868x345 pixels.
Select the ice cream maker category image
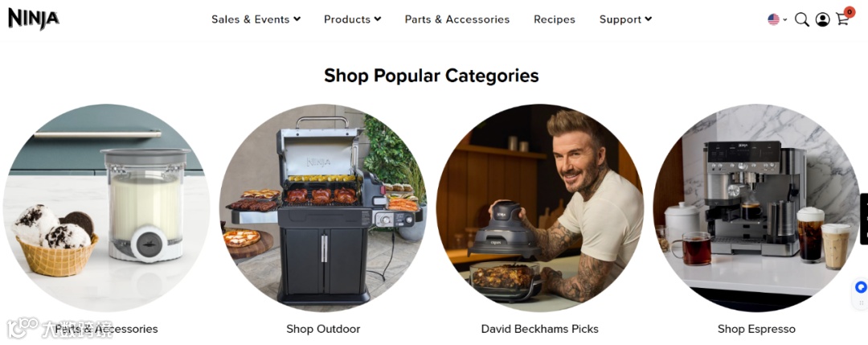pos(106,207)
